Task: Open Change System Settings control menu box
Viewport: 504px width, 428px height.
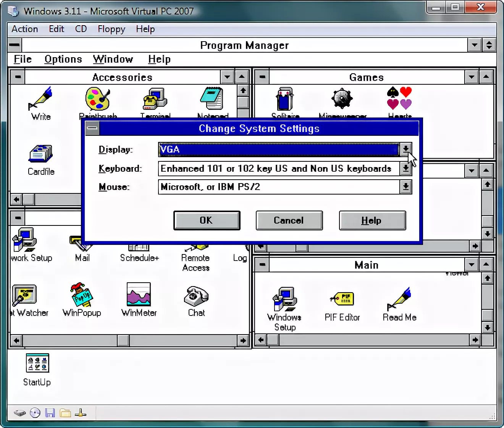Action: [92, 128]
